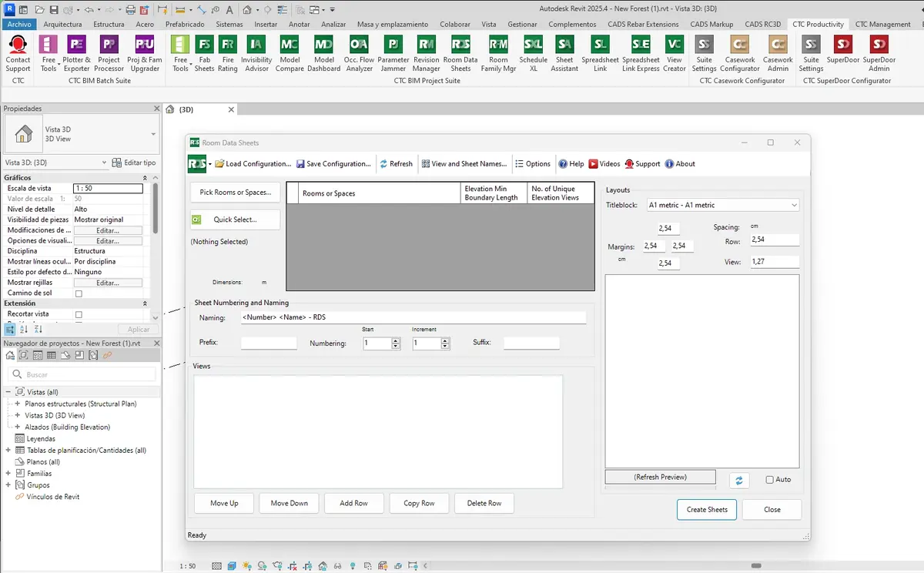Click the Naming input field

click(x=413, y=317)
